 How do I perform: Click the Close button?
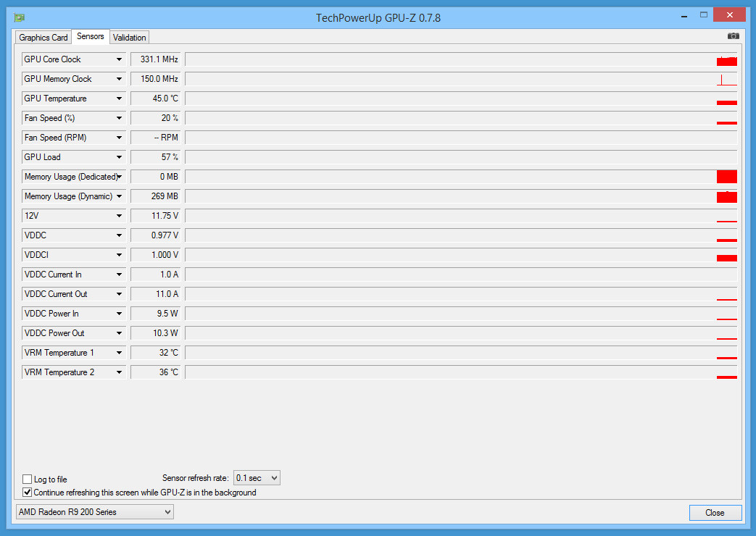pos(715,512)
